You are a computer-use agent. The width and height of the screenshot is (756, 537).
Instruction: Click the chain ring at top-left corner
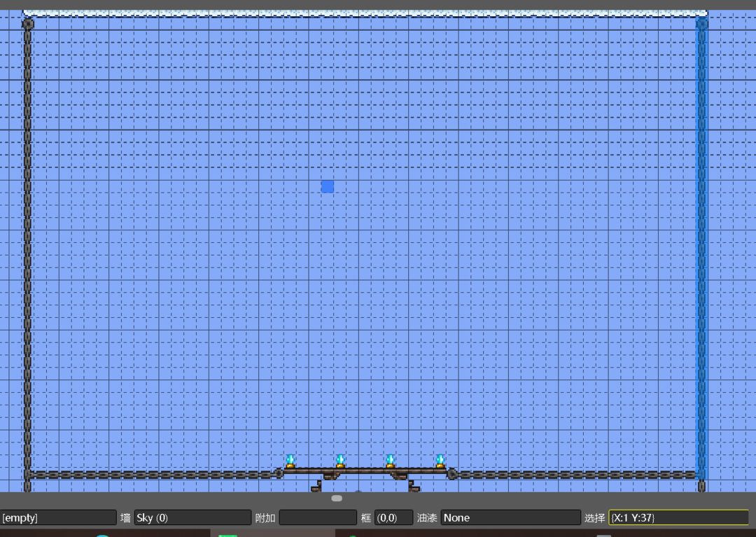[28, 24]
